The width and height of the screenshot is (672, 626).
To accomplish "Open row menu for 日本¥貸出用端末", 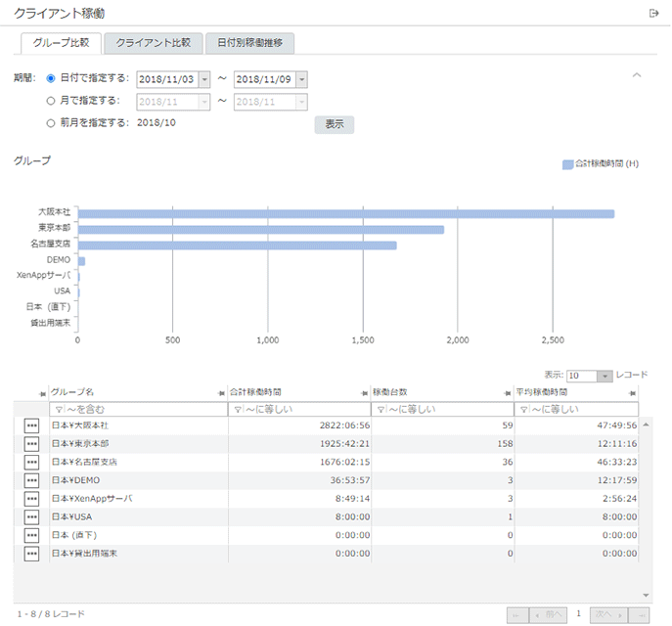I will coord(31,554).
